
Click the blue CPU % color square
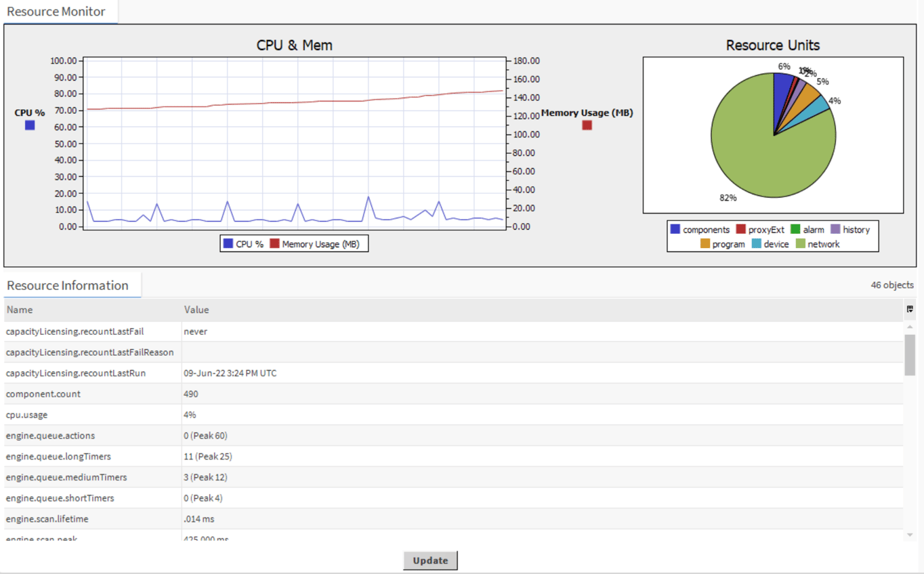point(28,125)
